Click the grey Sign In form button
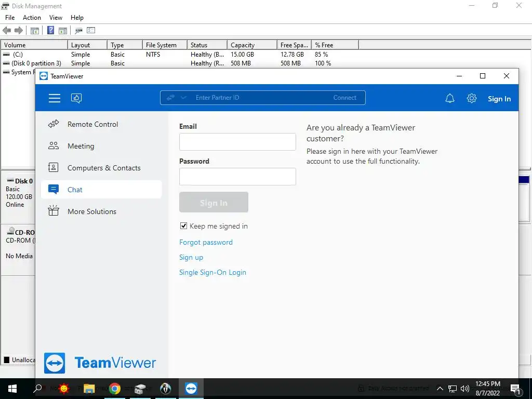The width and height of the screenshot is (532, 399). (214, 202)
